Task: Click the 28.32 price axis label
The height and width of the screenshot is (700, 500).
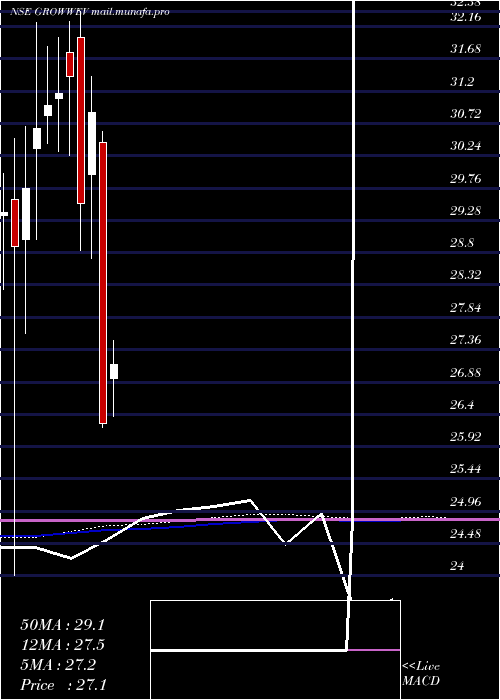Action: (x=466, y=275)
